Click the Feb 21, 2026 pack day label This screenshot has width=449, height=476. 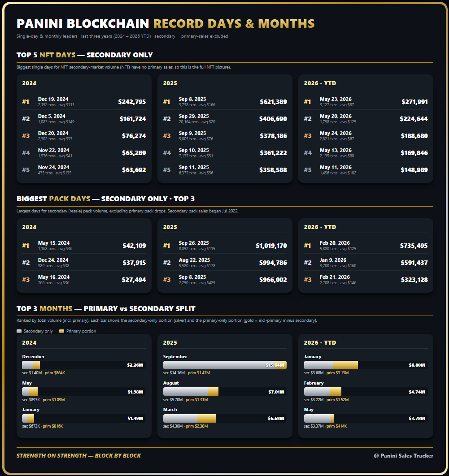point(335,277)
